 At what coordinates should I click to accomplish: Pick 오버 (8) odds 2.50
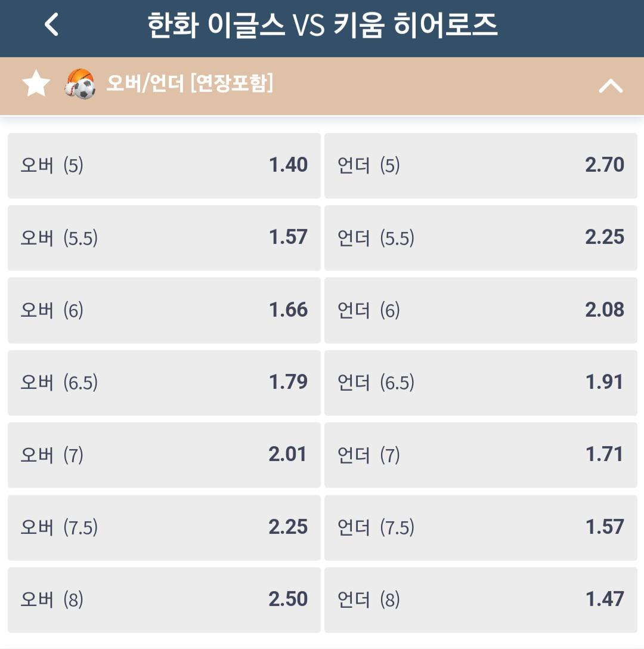point(165,600)
